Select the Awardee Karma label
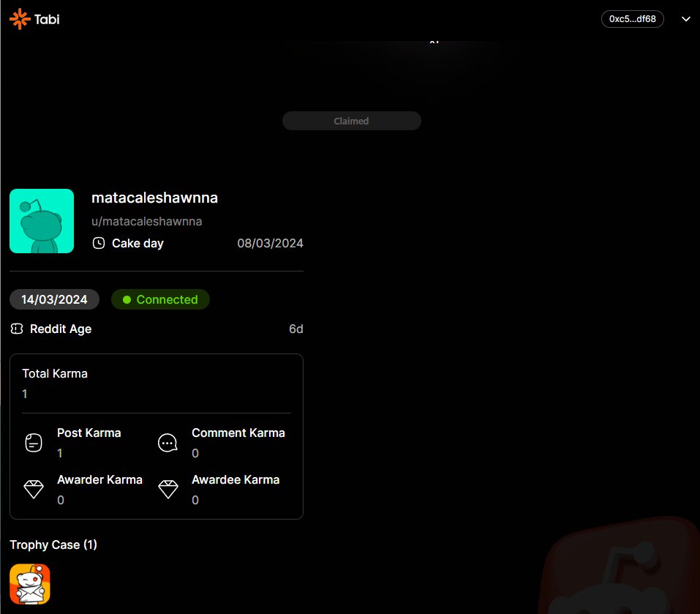The image size is (700, 614). [236, 479]
